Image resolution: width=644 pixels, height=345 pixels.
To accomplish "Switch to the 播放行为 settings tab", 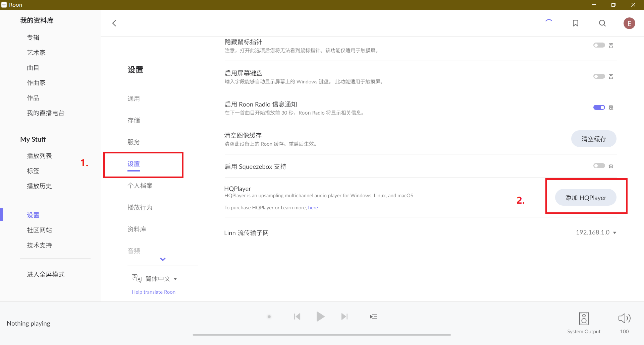I will pos(140,207).
